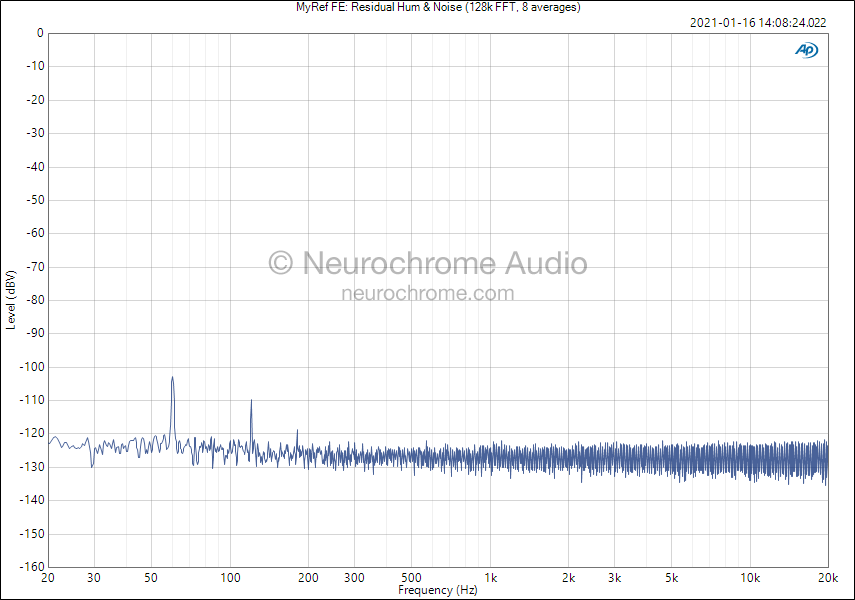Click the y-axis tick label '-40'

35,167
